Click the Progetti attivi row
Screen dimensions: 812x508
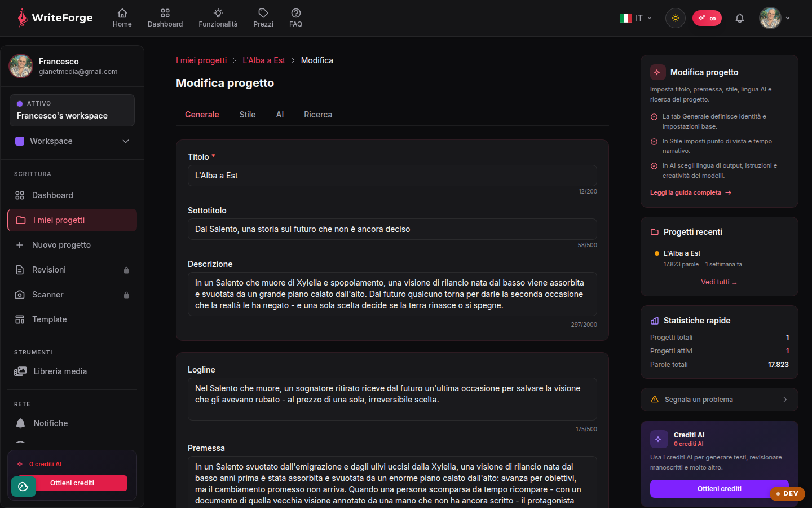click(720, 351)
